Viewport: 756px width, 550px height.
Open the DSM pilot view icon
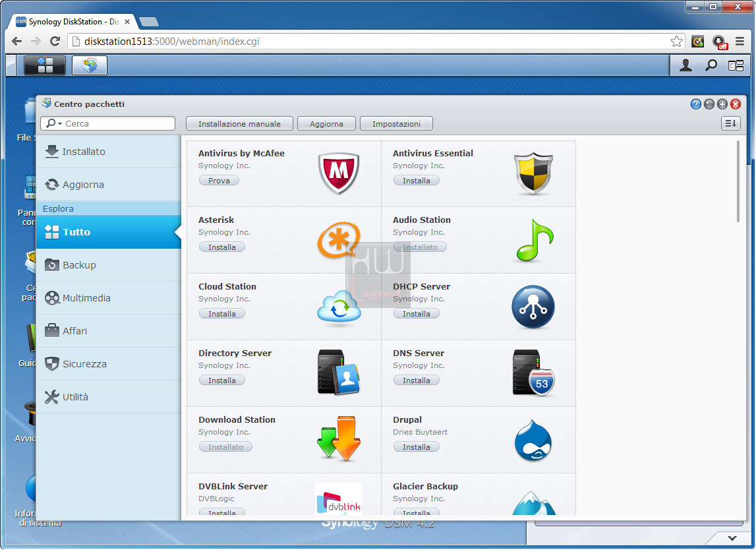click(736, 65)
